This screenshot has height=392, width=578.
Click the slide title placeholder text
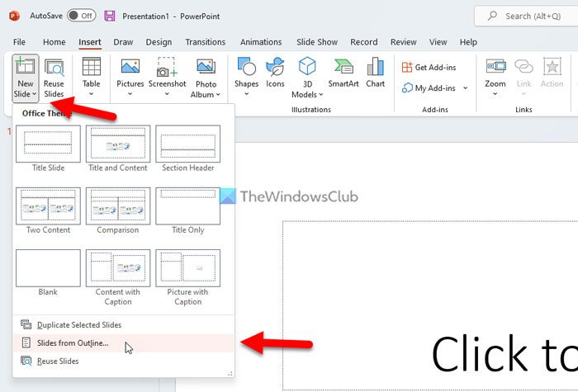[x=505, y=354]
